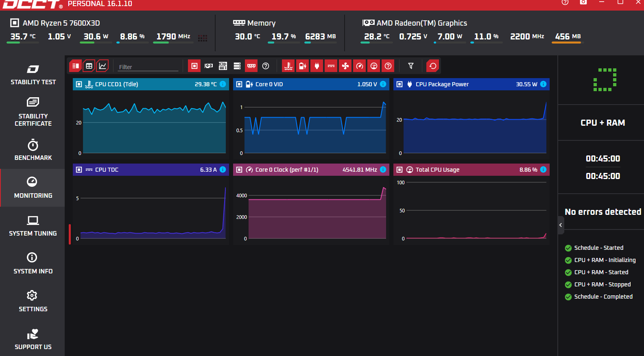This screenshot has width=644, height=356.
Task: Click the reset monitoring refresh icon
Action: pos(433,66)
